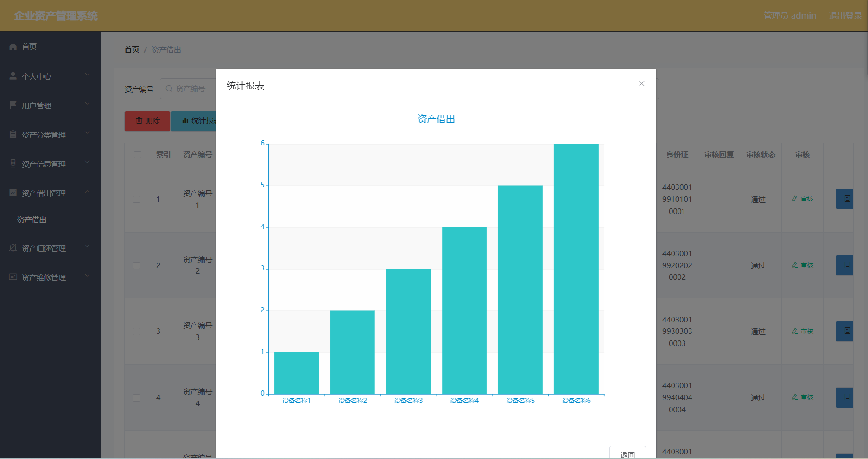868x459 pixels.
Task: Click the clipboard icon for 资产分类管理
Action: pyautogui.click(x=13, y=134)
